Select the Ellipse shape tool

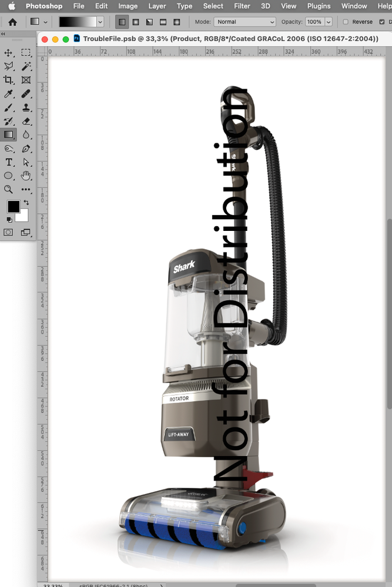8,176
